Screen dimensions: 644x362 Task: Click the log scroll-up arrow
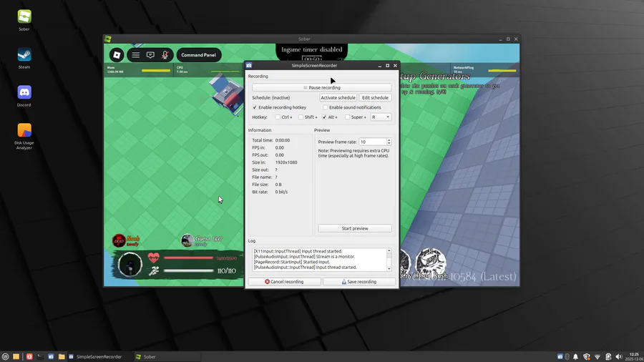pos(389,251)
